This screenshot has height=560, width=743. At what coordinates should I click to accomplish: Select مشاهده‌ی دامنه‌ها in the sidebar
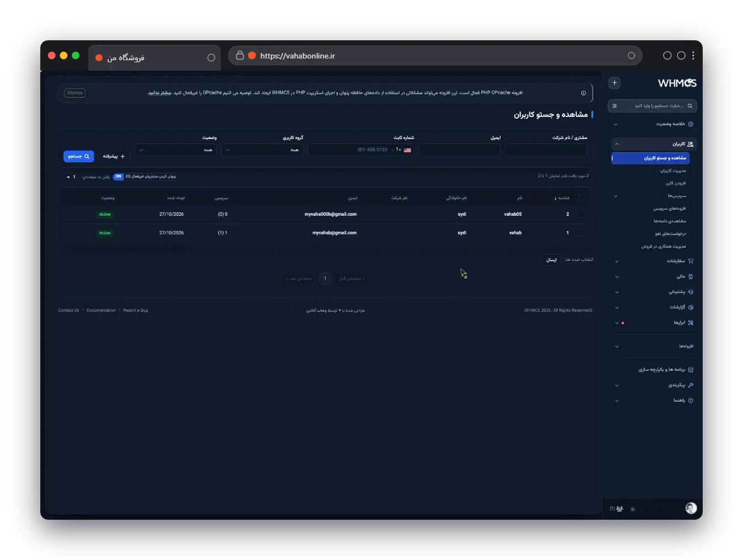click(670, 221)
